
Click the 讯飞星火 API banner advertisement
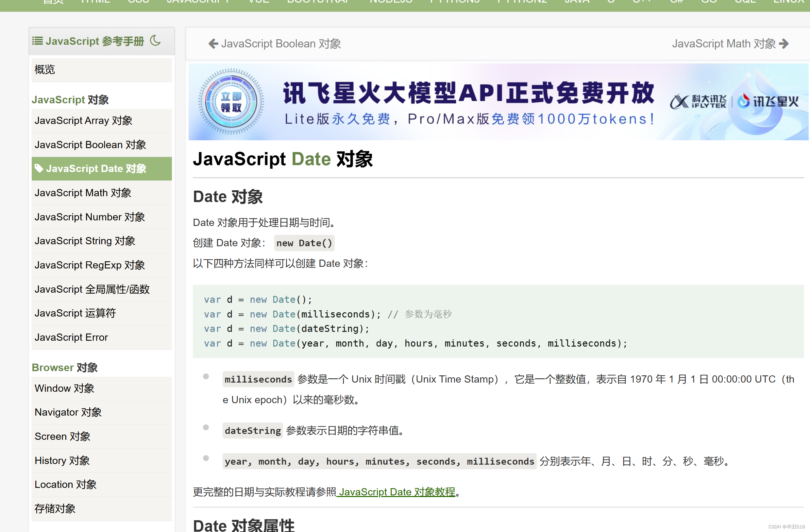(494, 103)
